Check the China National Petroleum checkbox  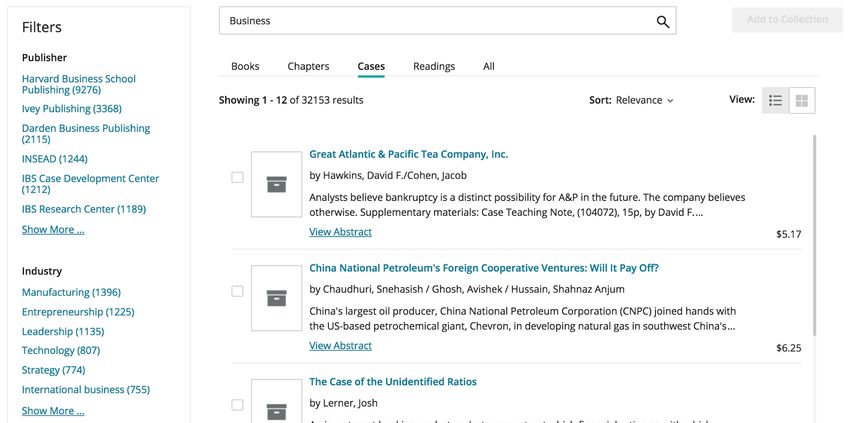237,291
